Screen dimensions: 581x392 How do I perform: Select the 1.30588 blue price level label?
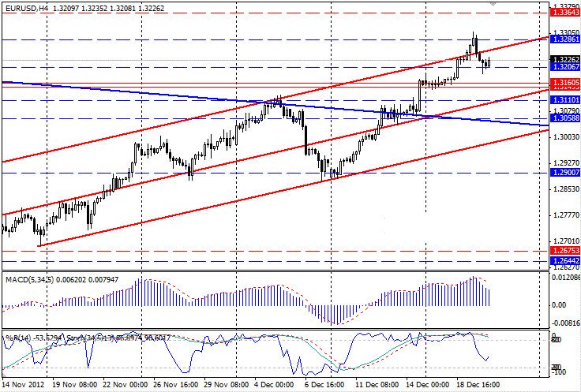564,118
